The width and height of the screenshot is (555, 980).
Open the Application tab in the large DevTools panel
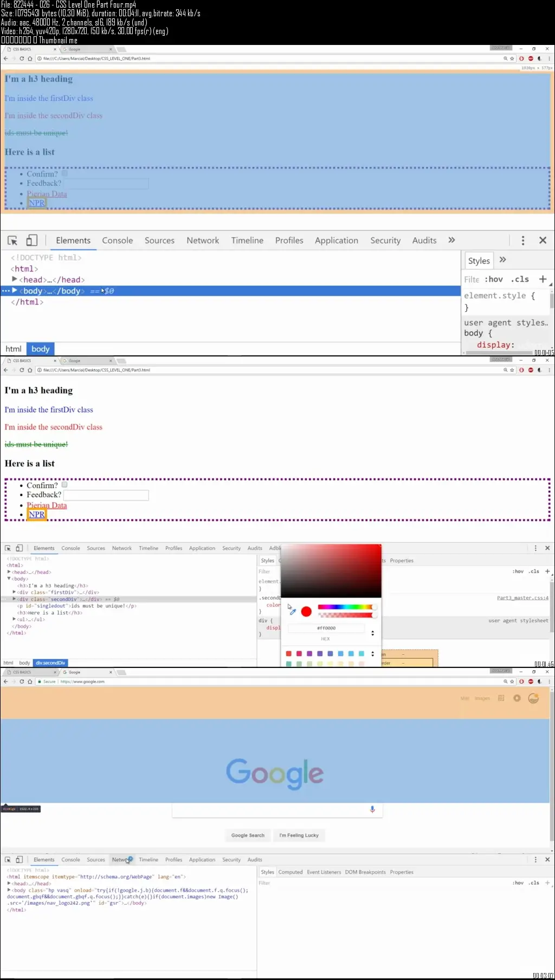pyautogui.click(x=336, y=241)
